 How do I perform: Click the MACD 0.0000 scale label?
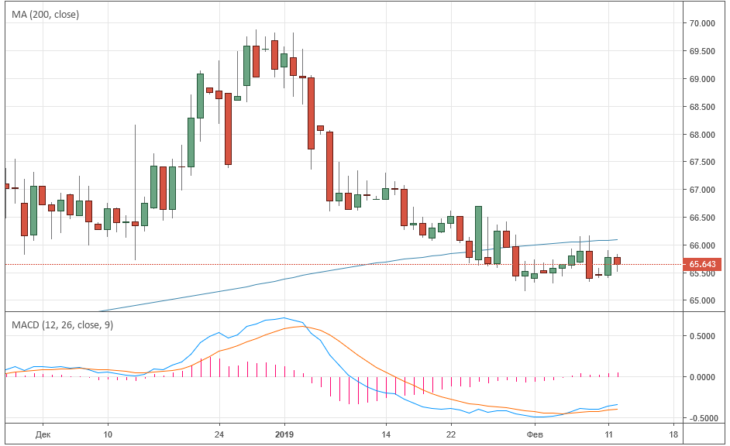click(702, 377)
